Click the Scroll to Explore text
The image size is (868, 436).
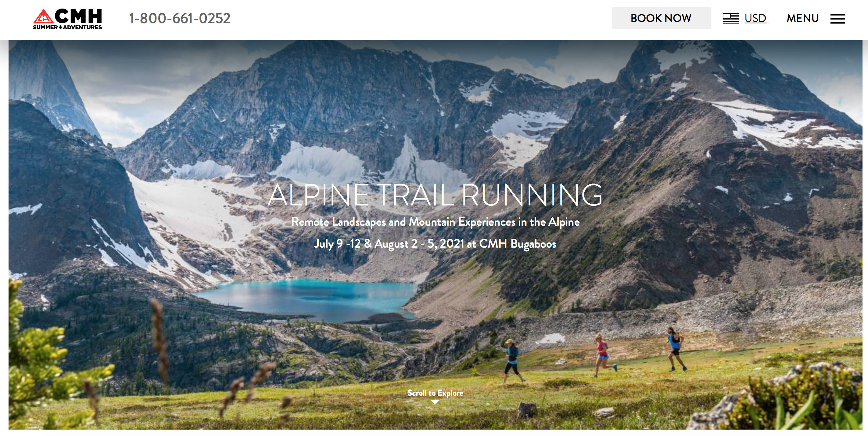435,393
